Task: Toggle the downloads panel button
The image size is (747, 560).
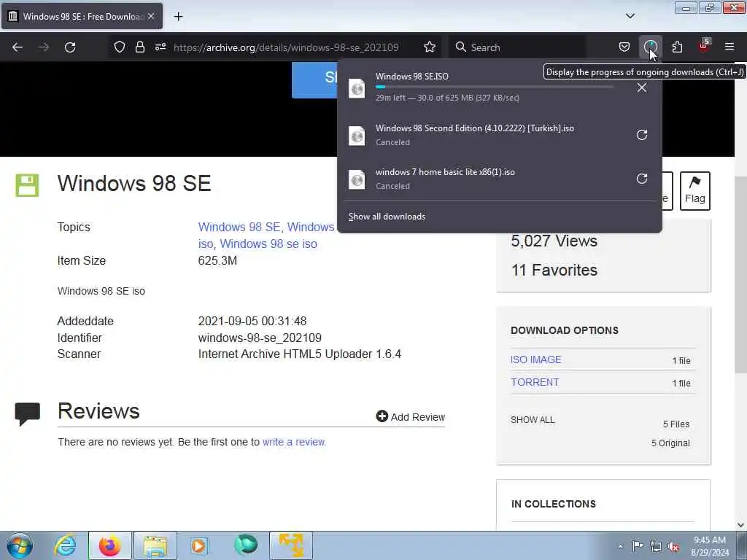Action: [650, 47]
